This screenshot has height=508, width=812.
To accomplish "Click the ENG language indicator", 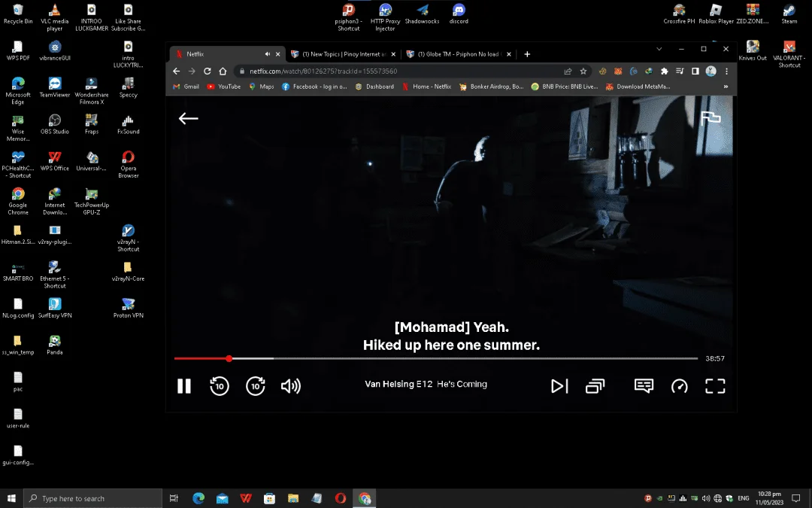I will coord(743,498).
